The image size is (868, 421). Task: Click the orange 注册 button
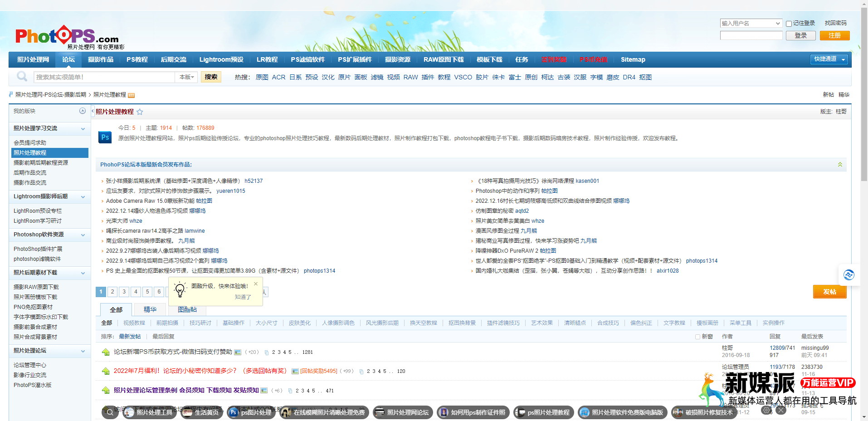tap(834, 35)
